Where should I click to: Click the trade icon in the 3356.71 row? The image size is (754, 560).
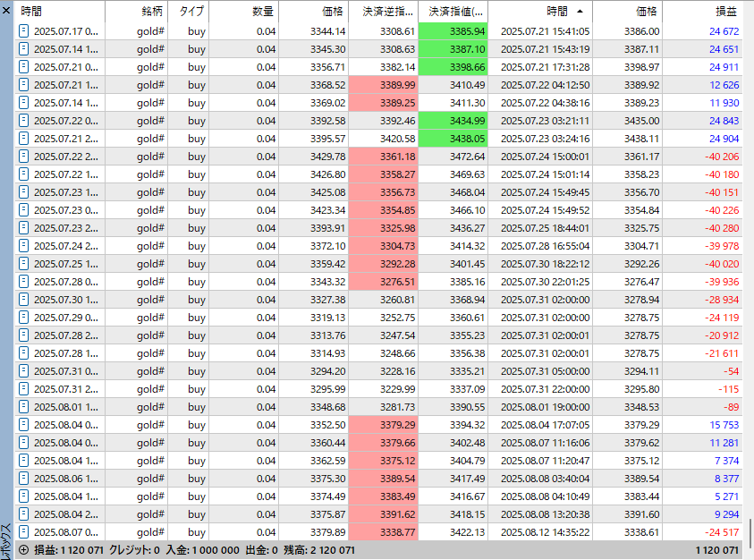point(23,67)
